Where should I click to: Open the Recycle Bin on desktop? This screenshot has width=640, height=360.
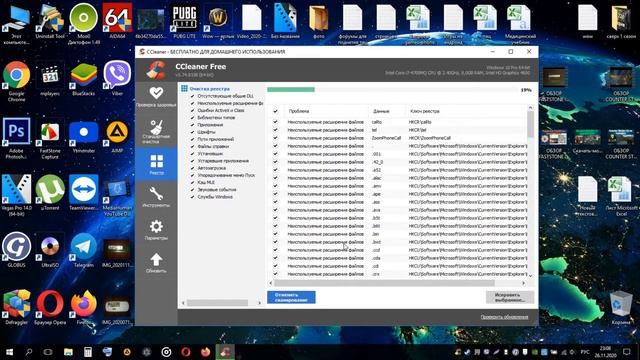[x=621, y=307]
